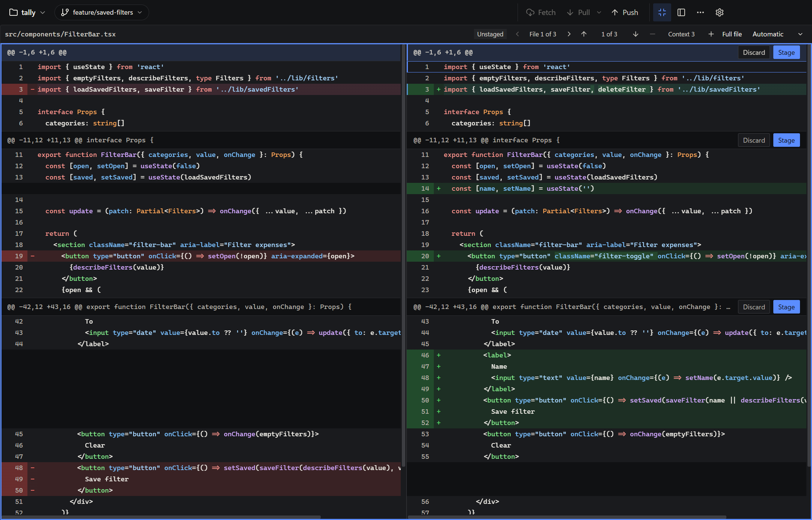The image size is (812, 520).
Task: Jump to next change with down arrow
Action: click(x=635, y=34)
